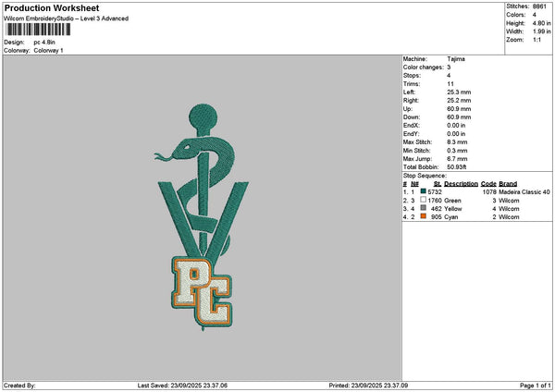This screenshot has width=555, height=392.
Task: Click the Trims value 11
Action: 450,84
